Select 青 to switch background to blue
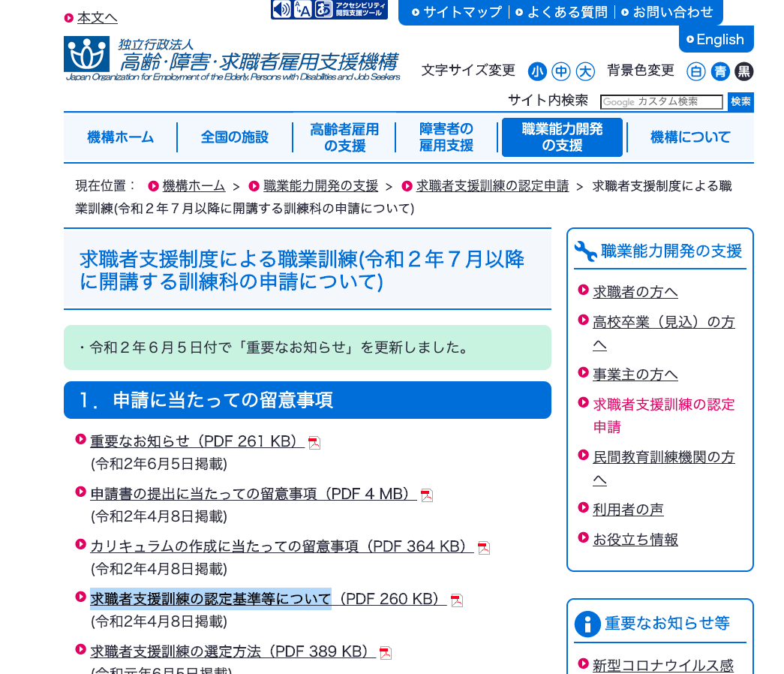 click(720, 71)
